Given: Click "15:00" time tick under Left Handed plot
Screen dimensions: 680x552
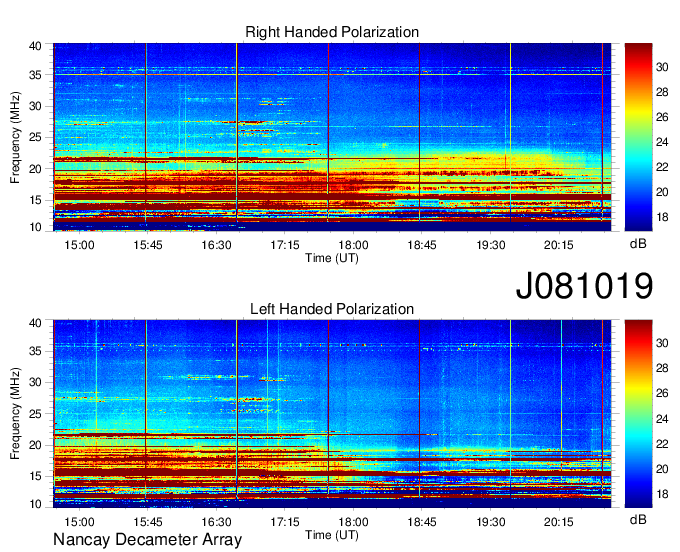Looking at the screenshot, I should coord(79,522).
